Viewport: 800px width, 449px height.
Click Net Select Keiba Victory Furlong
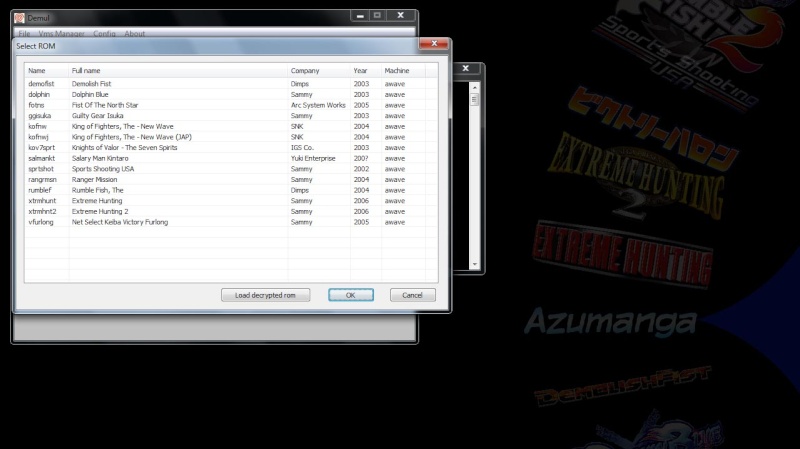pyautogui.click(x=120, y=222)
